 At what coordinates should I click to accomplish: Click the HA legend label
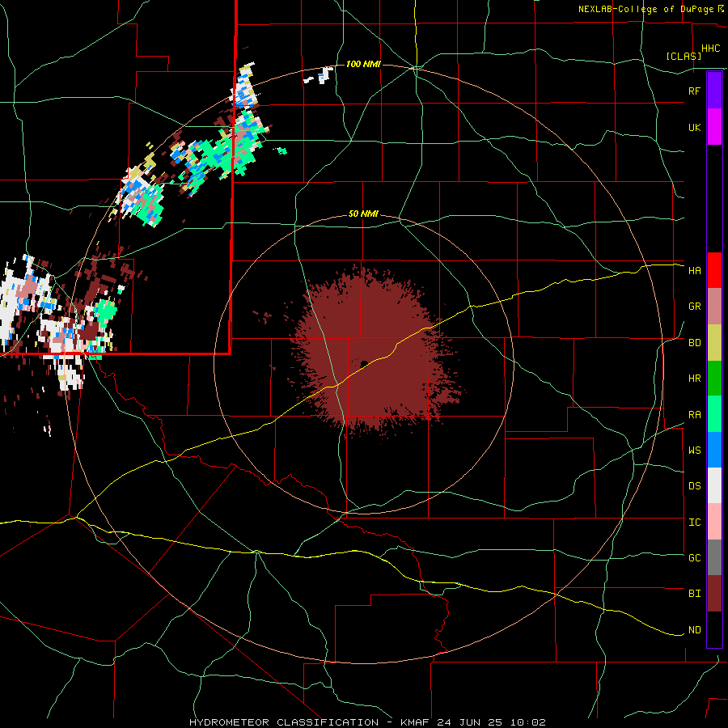tap(694, 270)
